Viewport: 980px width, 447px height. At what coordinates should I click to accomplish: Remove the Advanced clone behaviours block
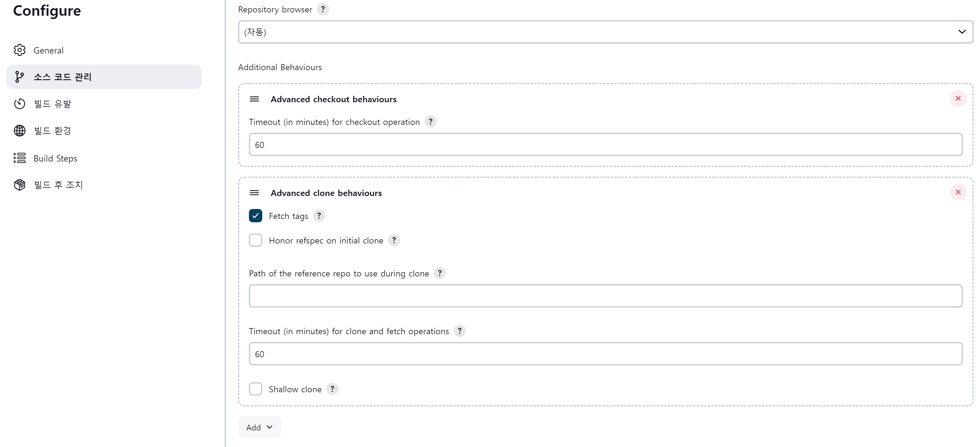[958, 192]
